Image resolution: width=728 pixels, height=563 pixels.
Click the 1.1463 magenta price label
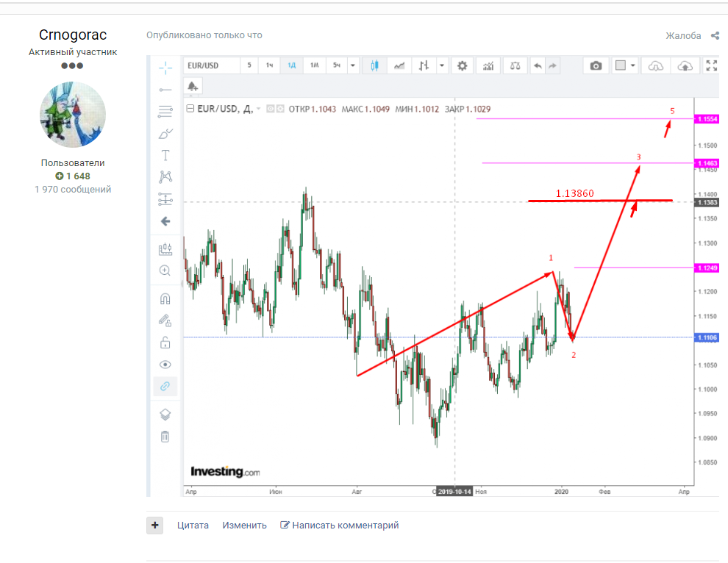pos(707,163)
